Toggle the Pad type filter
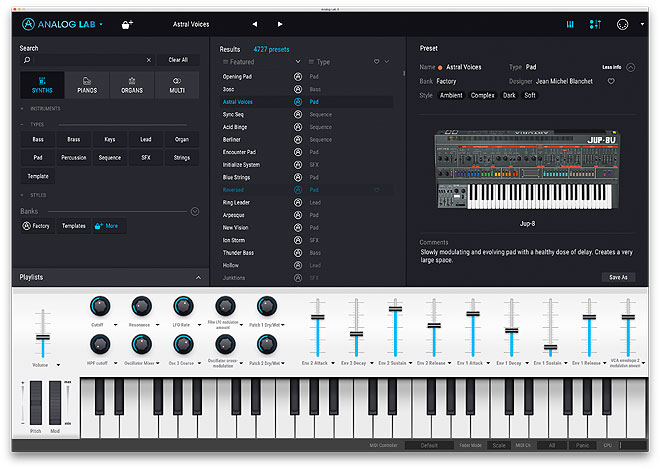This screenshot has height=469, width=660. [37, 157]
